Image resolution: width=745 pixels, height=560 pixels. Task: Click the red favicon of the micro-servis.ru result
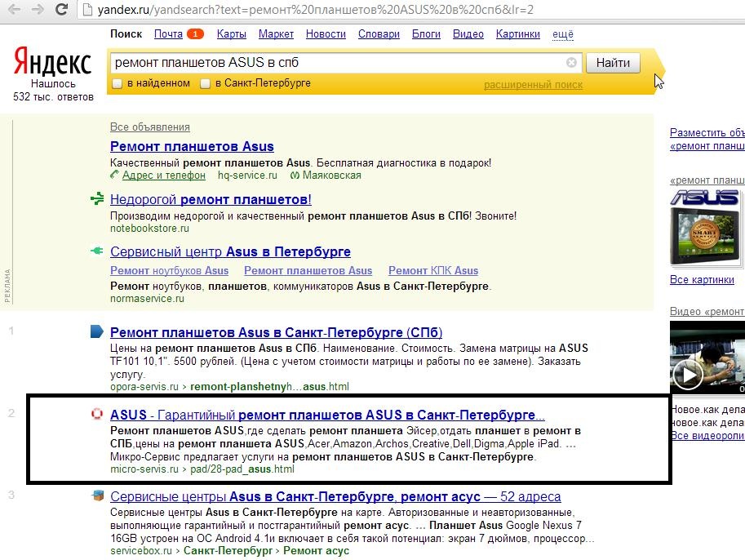(97, 414)
